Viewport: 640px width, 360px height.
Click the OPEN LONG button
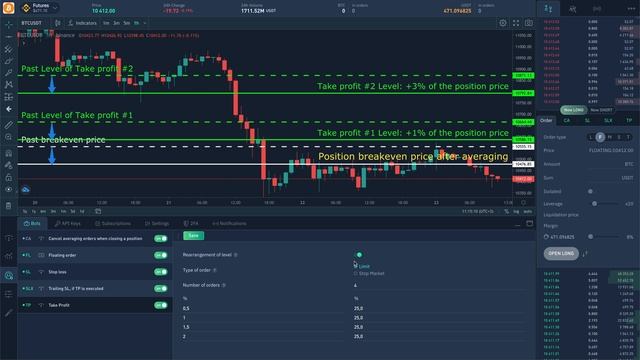coord(561,253)
